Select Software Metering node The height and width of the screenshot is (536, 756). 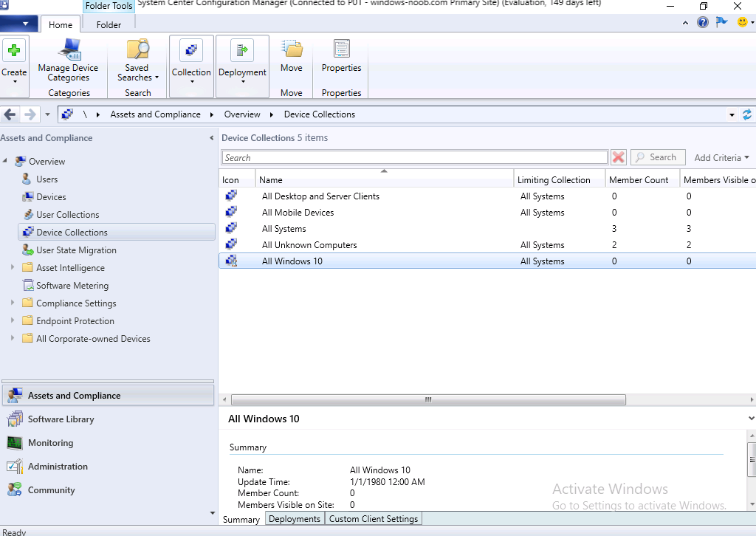pyautogui.click(x=72, y=286)
